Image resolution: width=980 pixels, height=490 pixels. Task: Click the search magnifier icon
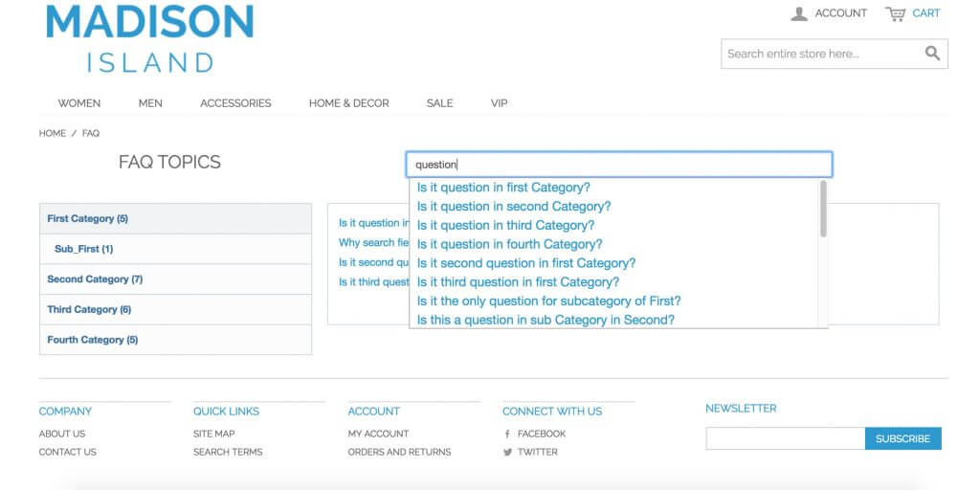point(932,54)
